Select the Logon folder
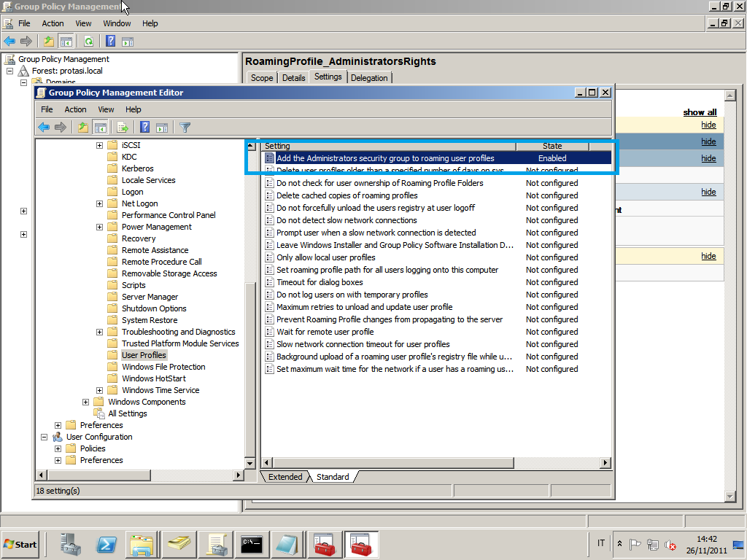The image size is (747, 560). coord(132,192)
